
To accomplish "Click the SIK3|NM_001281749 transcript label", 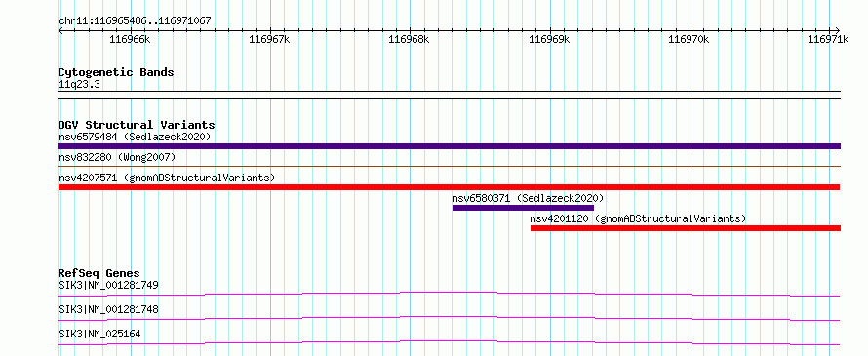I will [108, 286].
